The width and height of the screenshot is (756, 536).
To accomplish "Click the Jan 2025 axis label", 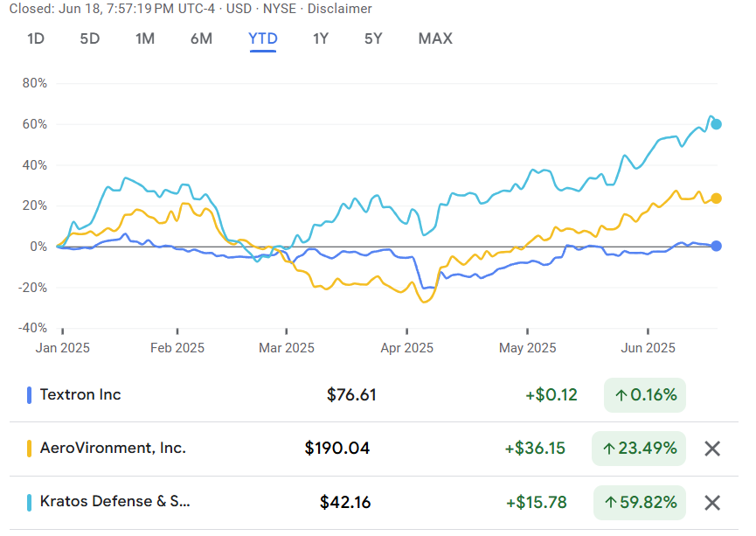I will (x=63, y=348).
